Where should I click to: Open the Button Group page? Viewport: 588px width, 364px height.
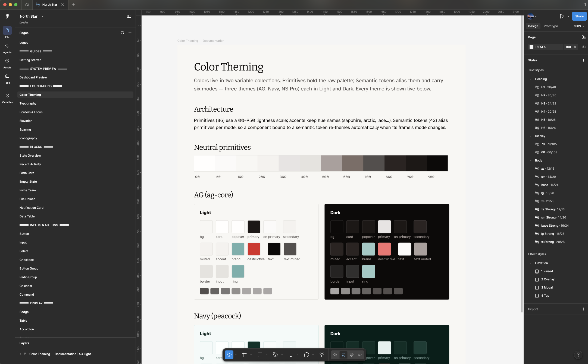tap(75, 268)
